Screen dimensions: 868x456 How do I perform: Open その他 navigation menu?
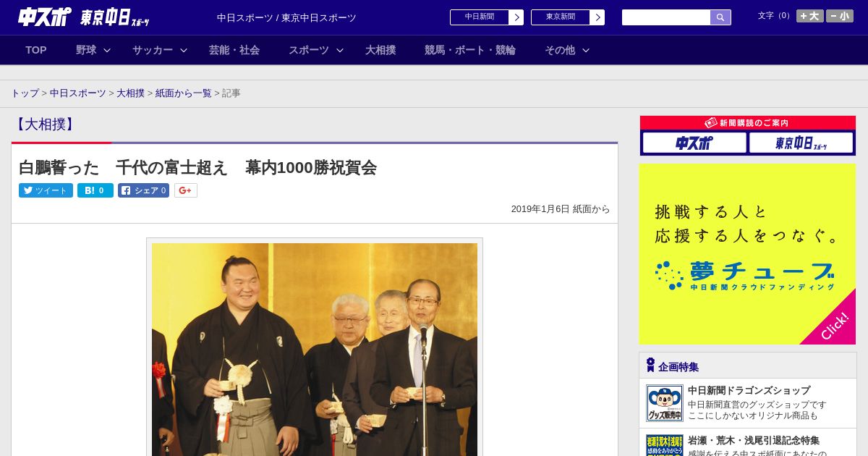pos(560,50)
